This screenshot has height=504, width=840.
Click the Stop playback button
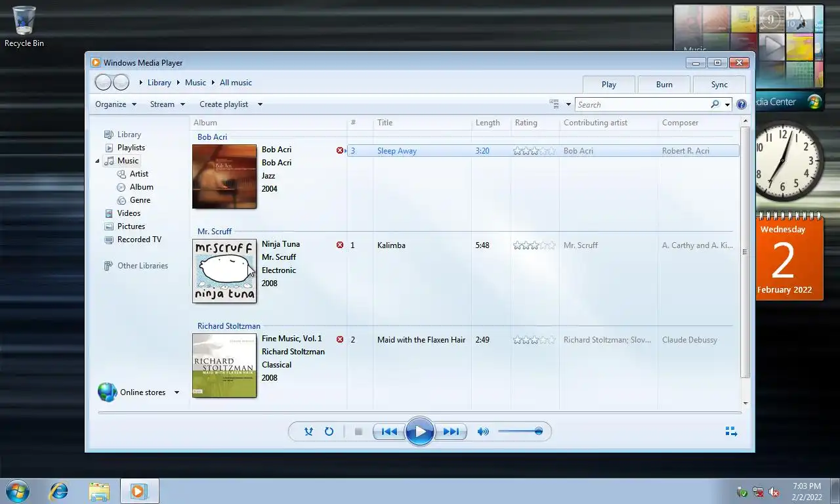tap(358, 431)
